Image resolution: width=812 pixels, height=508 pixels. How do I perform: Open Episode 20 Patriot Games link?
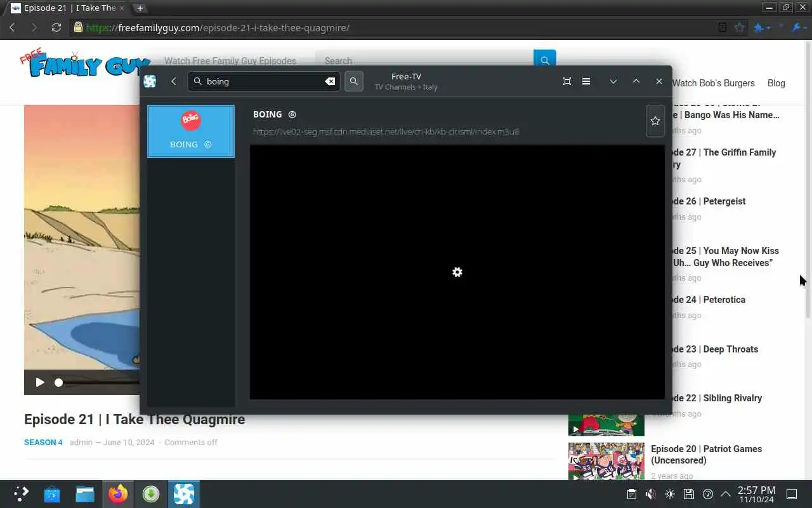click(x=706, y=455)
